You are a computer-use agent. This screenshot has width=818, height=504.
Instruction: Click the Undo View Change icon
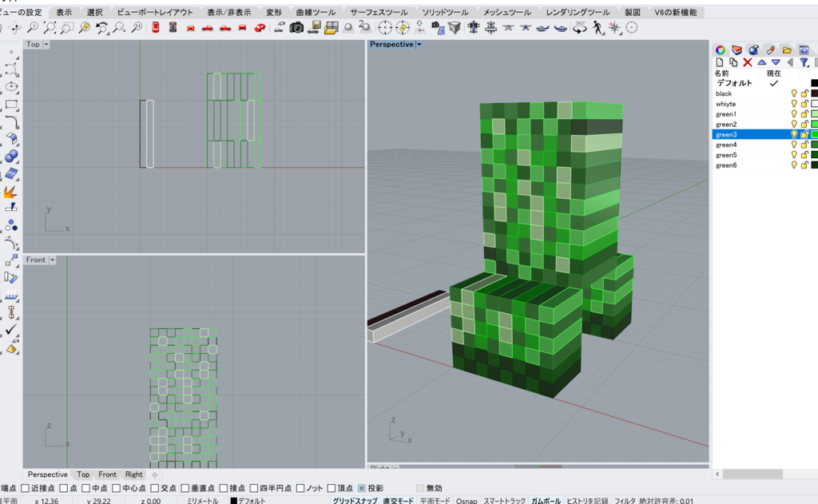101,28
